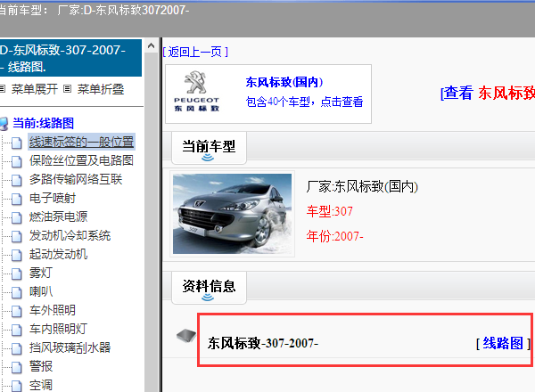Image resolution: width=535 pixels, height=392 pixels.
Task: Select the 当前车型 tab
Action: tap(209, 147)
